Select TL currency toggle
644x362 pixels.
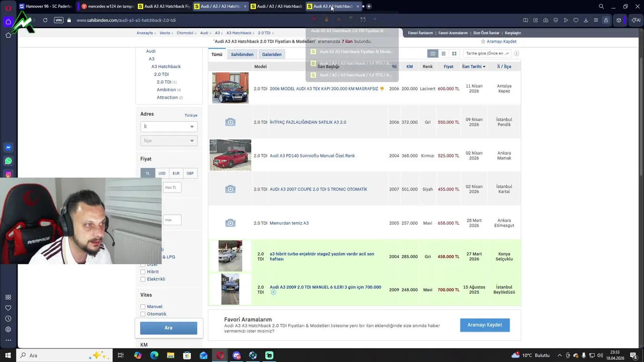[x=147, y=173]
